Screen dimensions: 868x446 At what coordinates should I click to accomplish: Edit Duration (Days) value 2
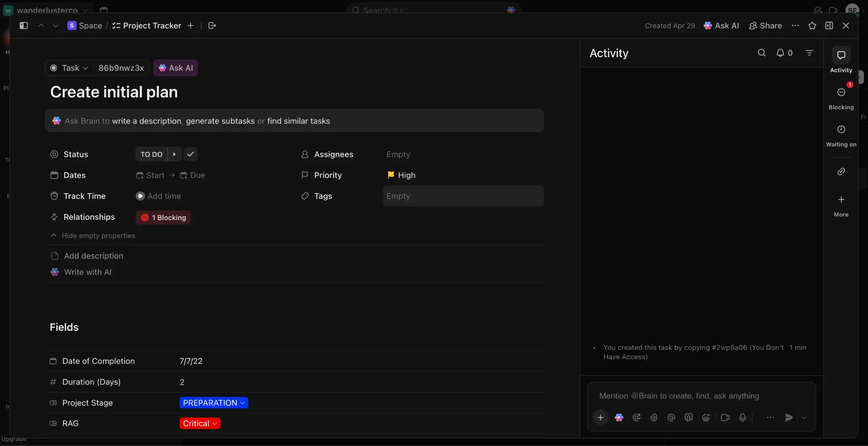(182, 382)
